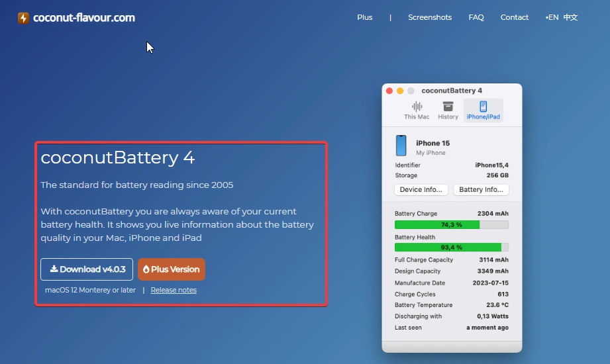Click the identifier value iPhone15,4
This screenshot has height=364, width=610.
491,165
